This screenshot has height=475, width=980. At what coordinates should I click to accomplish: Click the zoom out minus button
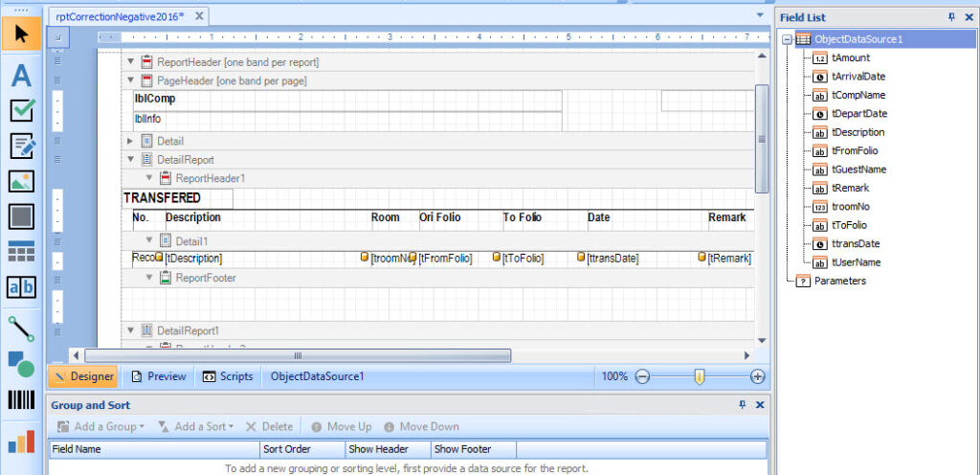[642, 376]
